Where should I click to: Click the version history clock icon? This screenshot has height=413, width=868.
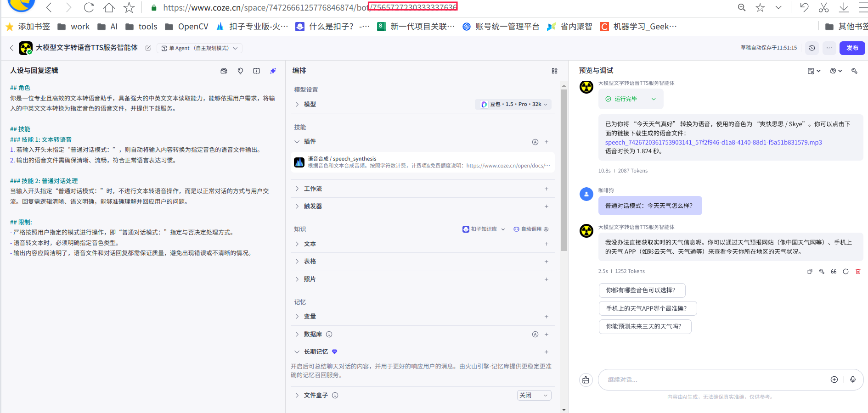pyautogui.click(x=812, y=48)
